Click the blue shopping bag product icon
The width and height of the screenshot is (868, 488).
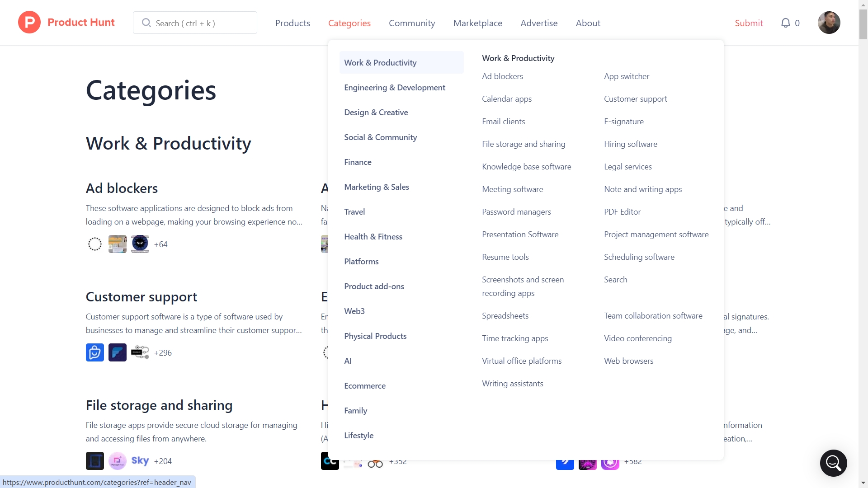pos(95,352)
